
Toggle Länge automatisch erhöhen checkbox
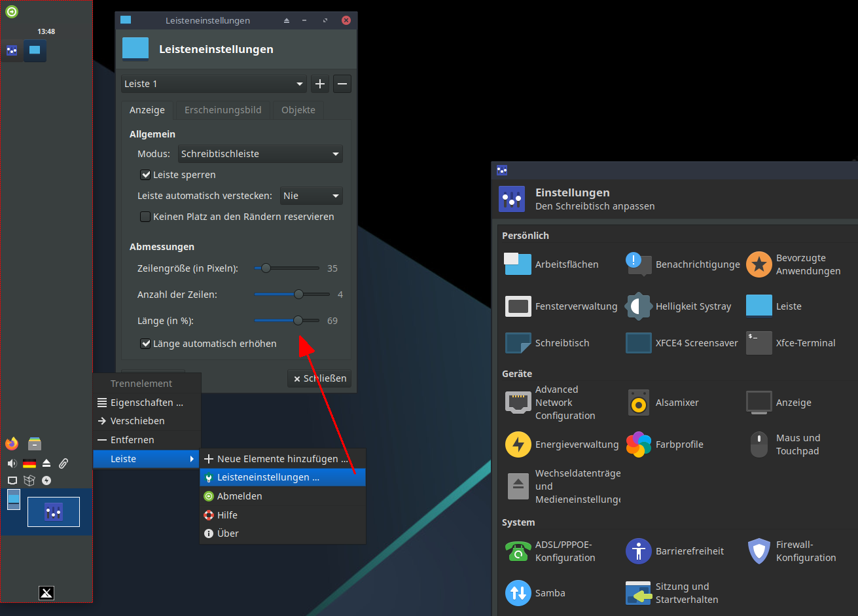click(146, 344)
